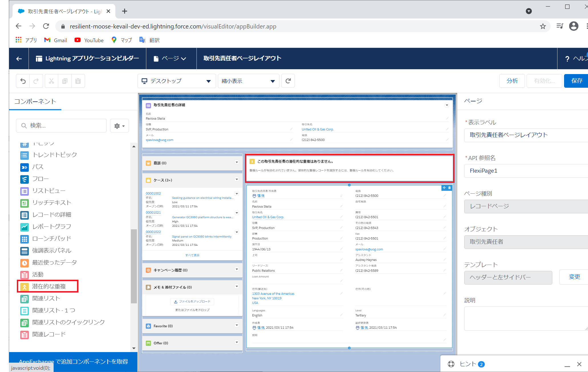The width and height of the screenshot is (588, 372).
Task: Click the undo arrow icon
Action: pyautogui.click(x=23, y=81)
